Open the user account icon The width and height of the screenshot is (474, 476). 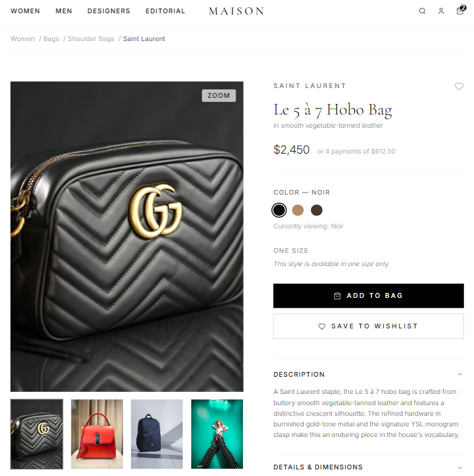point(441,11)
